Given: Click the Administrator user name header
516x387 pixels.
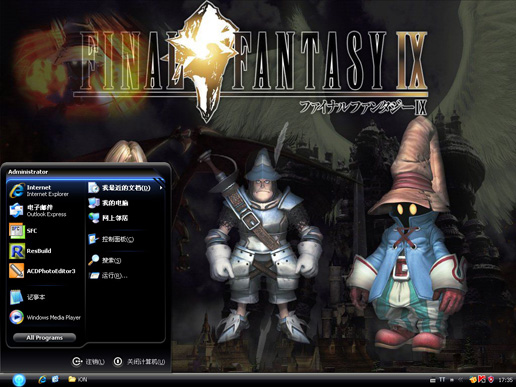Looking at the screenshot, I should tap(28, 172).
